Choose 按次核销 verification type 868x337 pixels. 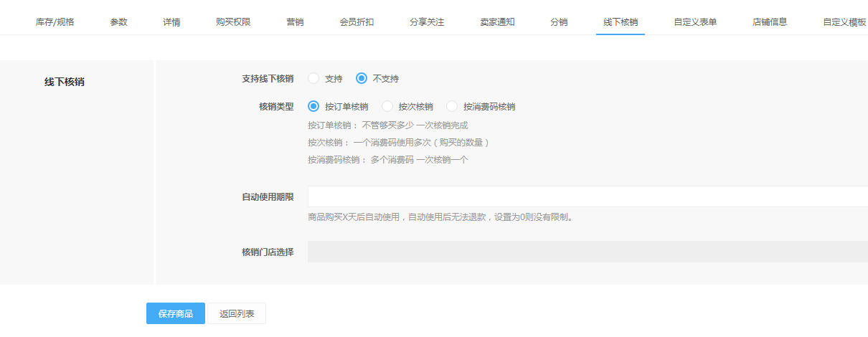387,106
